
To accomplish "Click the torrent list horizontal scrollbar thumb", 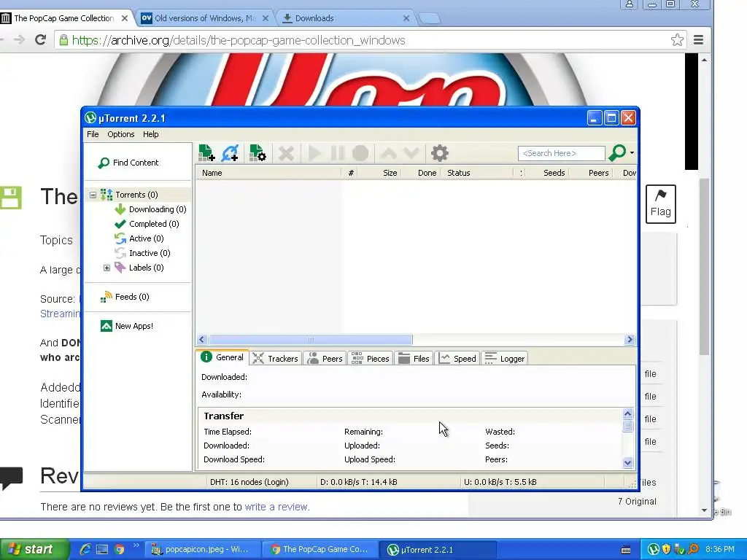I will tap(311, 340).
